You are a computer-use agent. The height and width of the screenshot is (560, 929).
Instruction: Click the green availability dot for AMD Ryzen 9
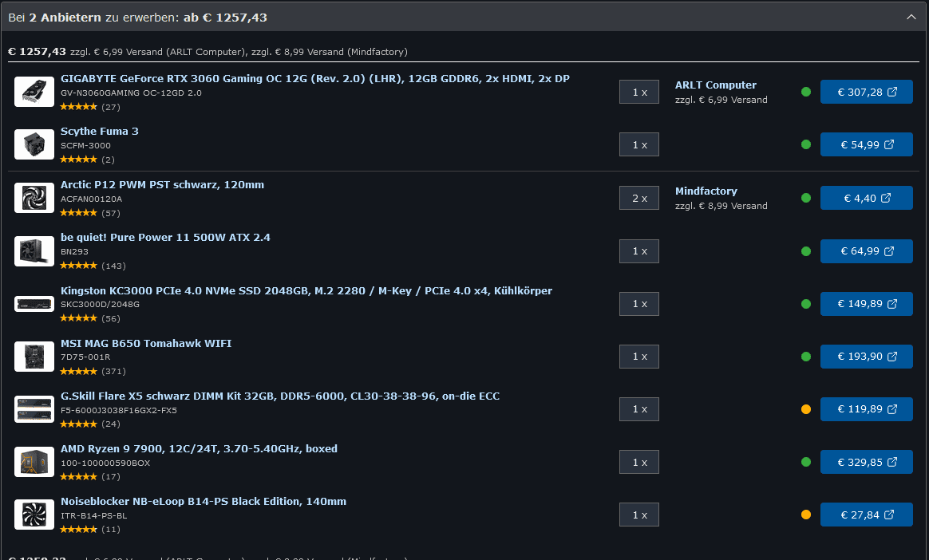[806, 462]
